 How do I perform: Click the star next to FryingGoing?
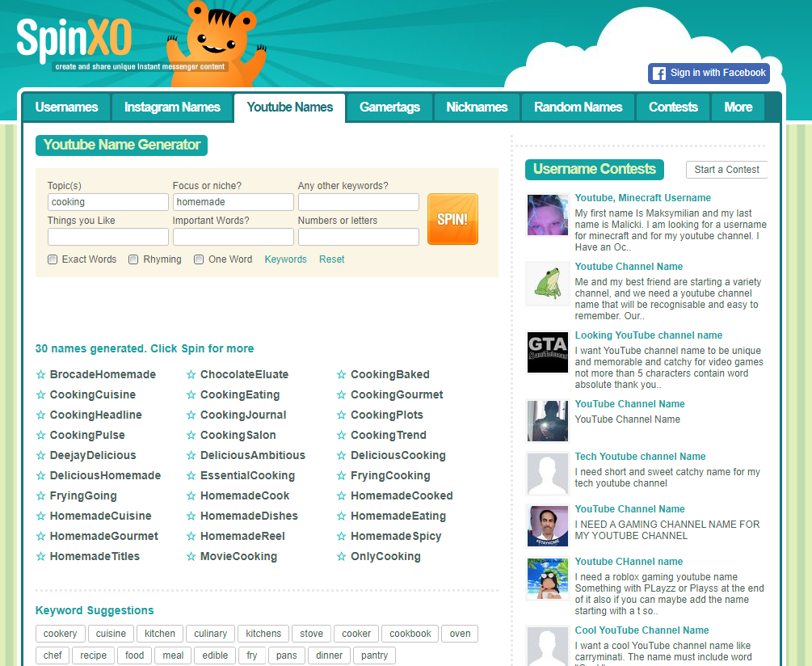coord(41,495)
